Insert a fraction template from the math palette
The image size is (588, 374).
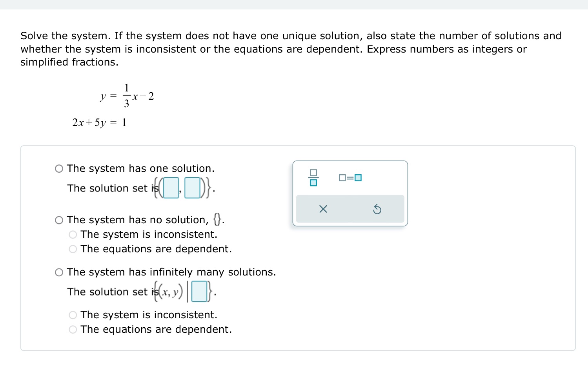(x=313, y=178)
